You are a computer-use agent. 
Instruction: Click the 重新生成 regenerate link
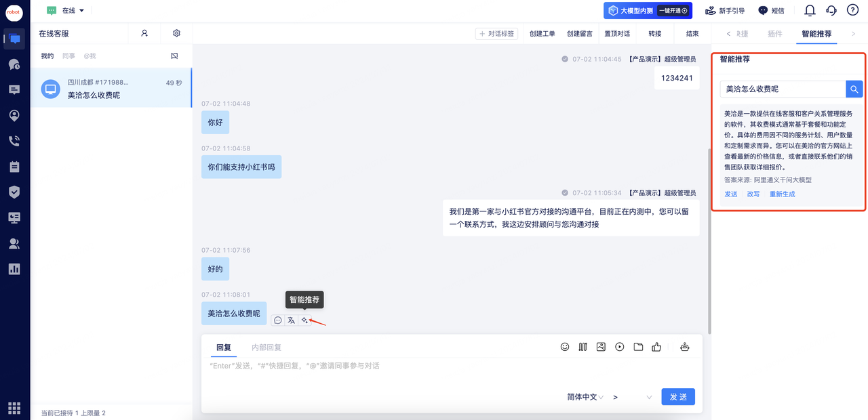782,194
